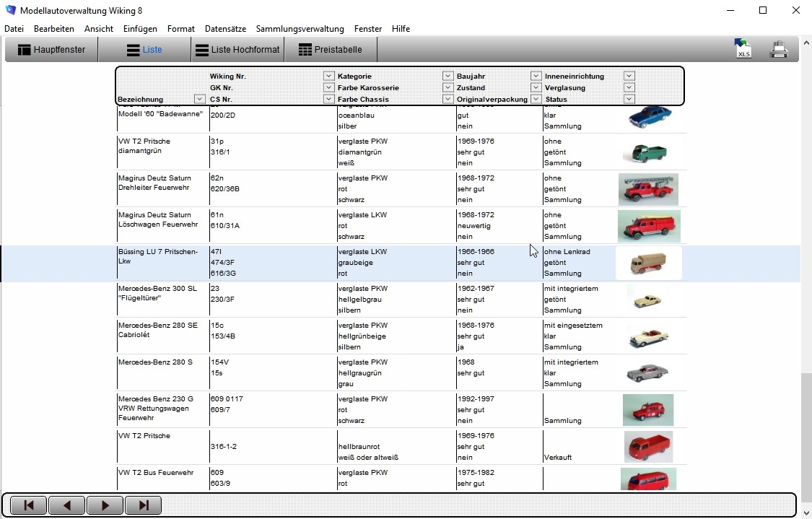Click the "hellgelbgrau" color cell
The height and width of the screenshot is (519, 812).
pyautogui.click(x=360, y=300)
